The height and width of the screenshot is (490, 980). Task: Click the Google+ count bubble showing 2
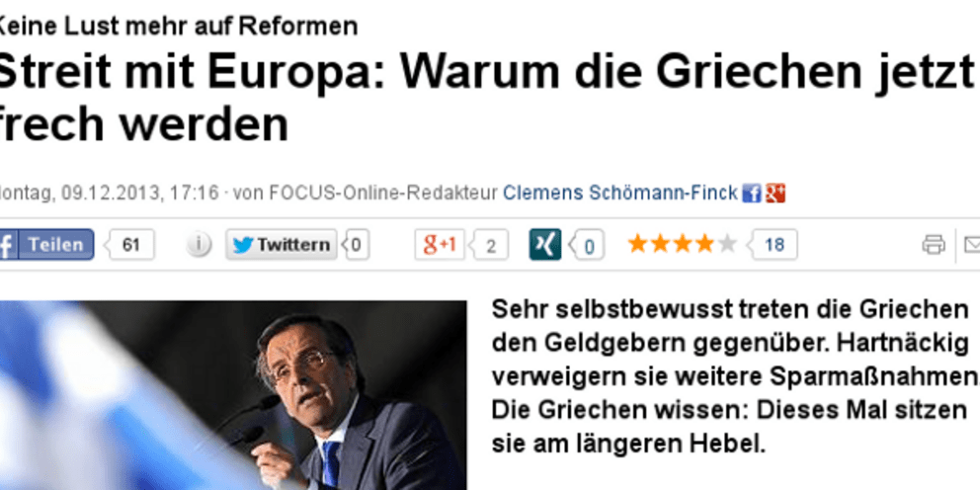tap(490, 245)
